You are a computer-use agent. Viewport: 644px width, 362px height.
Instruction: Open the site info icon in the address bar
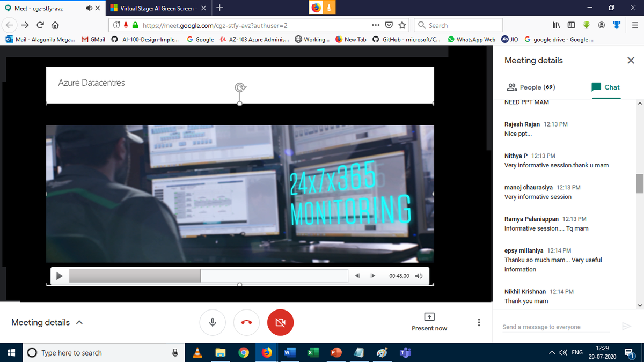[116, 25]
